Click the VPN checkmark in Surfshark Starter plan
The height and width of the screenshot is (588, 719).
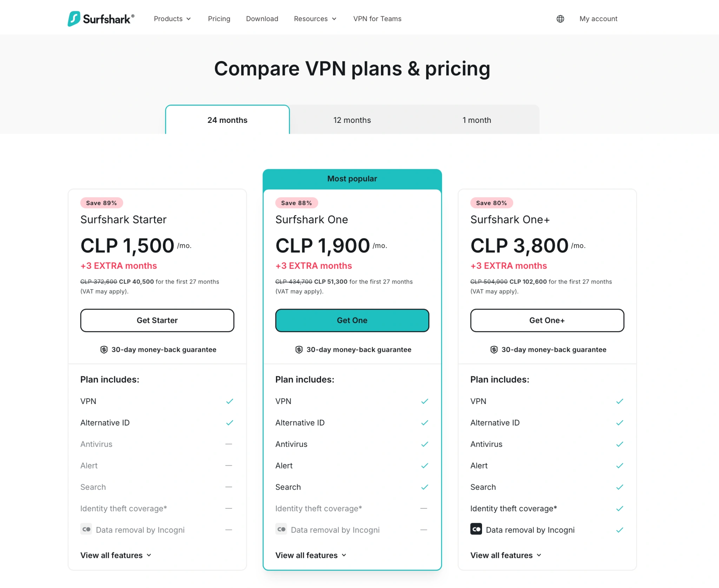[x=230, y=401]
